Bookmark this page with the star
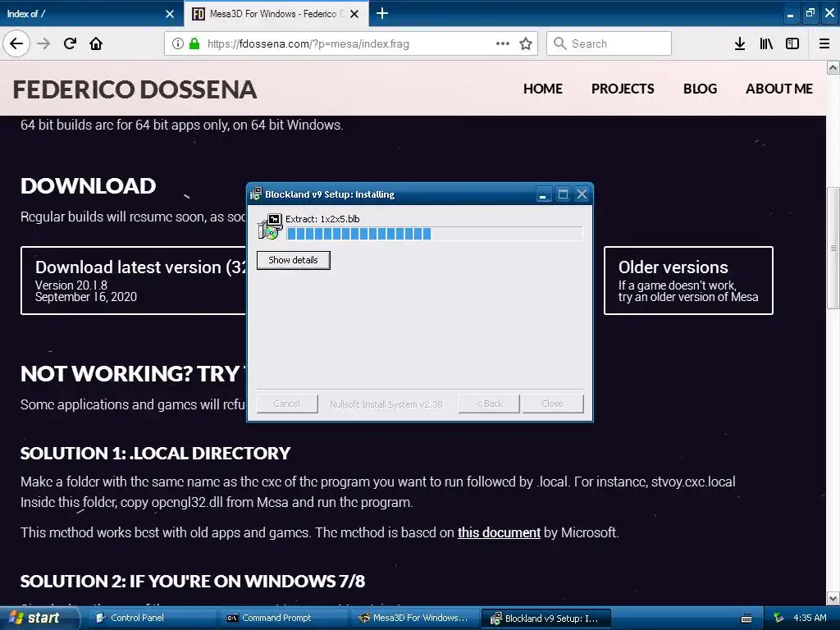The width and height of the screenshot is (840, 630). 526,43
